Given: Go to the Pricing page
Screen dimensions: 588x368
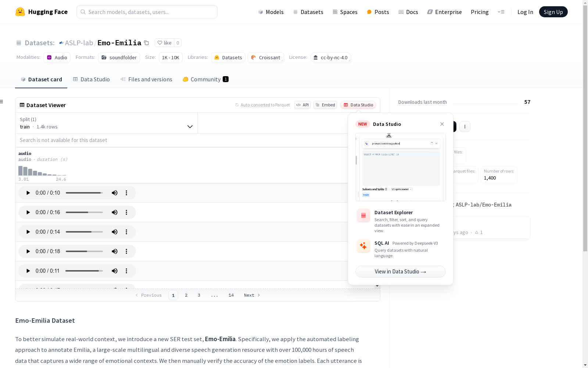Looking at the screenshot, I should [480, 12].
